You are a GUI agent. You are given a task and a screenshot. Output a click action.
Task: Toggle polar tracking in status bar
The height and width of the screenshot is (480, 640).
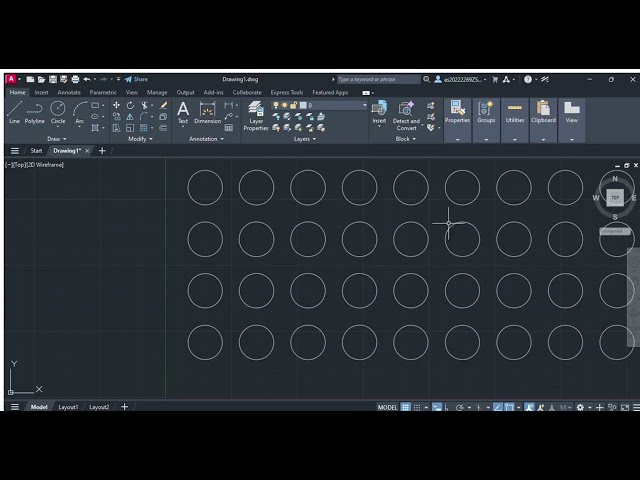point(460,407)
